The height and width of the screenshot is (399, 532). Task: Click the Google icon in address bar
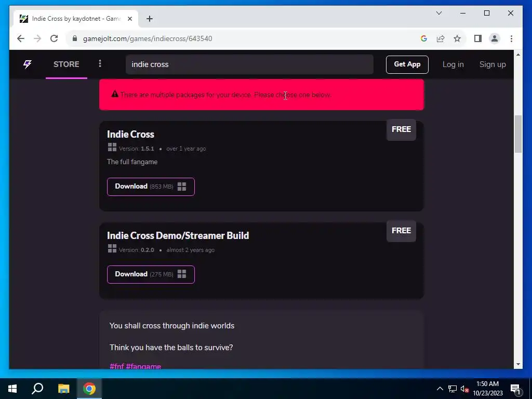point(424,38)
